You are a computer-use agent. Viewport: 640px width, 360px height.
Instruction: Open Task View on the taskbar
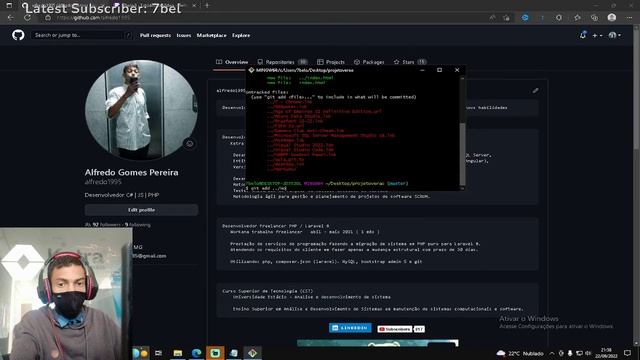(158, 353)
